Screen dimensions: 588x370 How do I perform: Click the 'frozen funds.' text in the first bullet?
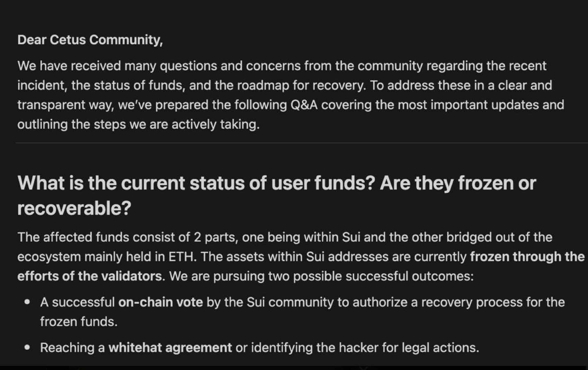pos(79,322)
